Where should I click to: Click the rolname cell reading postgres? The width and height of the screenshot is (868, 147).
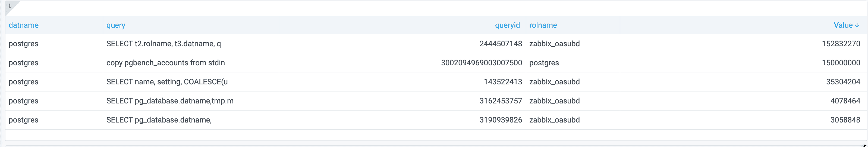(x=544, y=63)
